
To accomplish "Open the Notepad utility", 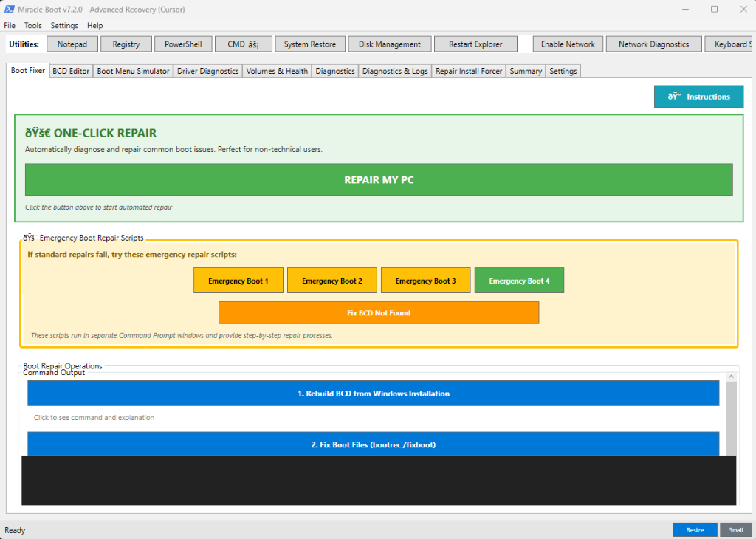I will tap(72, 44).
